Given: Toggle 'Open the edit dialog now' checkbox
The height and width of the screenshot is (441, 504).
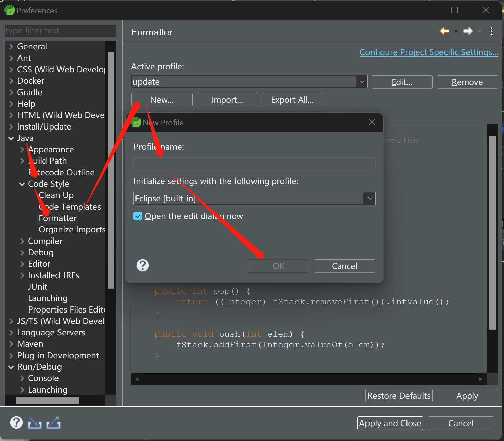Looking at the screenshot, I should click(138, 216).
